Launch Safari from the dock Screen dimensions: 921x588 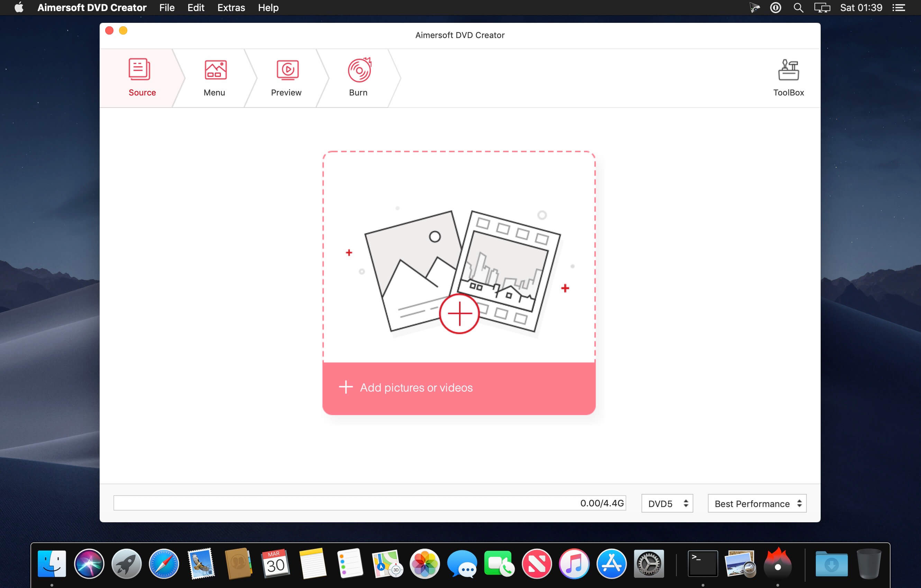164,563
